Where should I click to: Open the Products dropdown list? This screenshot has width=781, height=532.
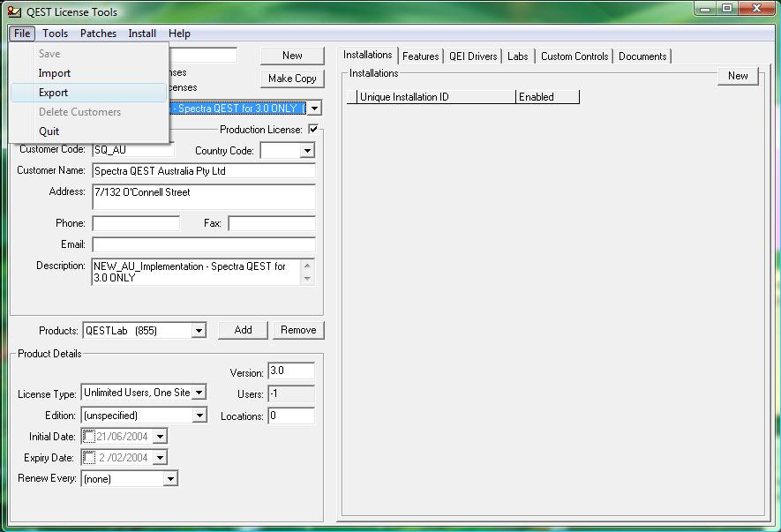199,331
